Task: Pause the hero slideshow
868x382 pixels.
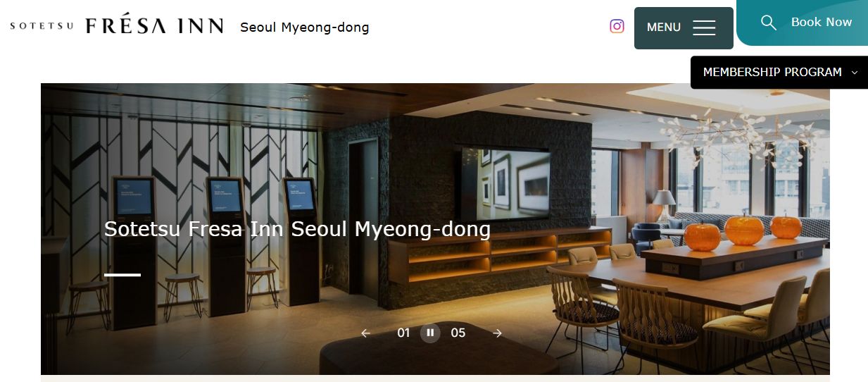Action: pos(430,333)
